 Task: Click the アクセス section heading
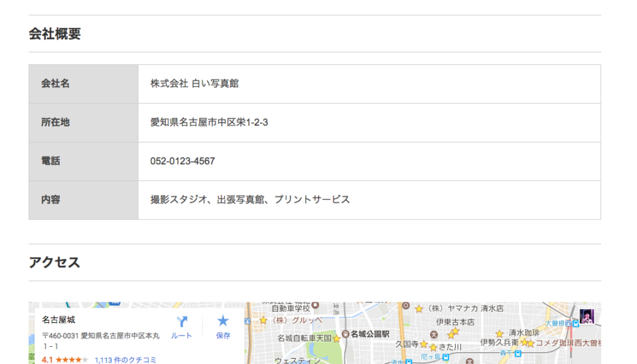click(x=54, y=263)
